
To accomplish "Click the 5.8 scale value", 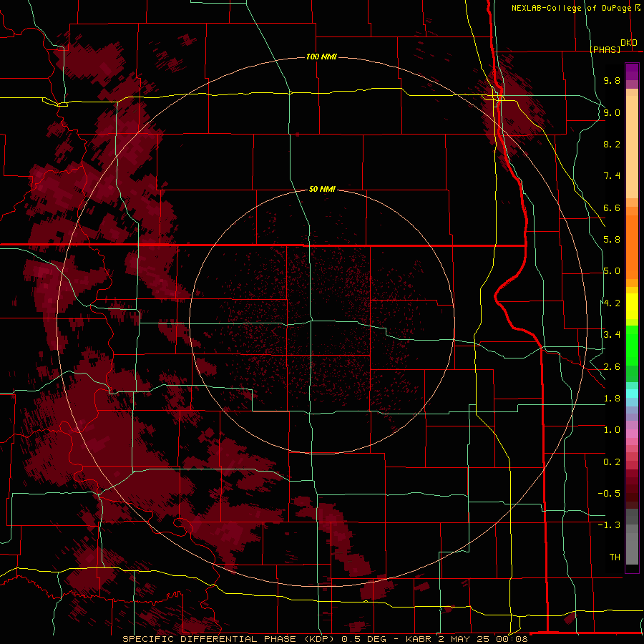I will (612, 240).
